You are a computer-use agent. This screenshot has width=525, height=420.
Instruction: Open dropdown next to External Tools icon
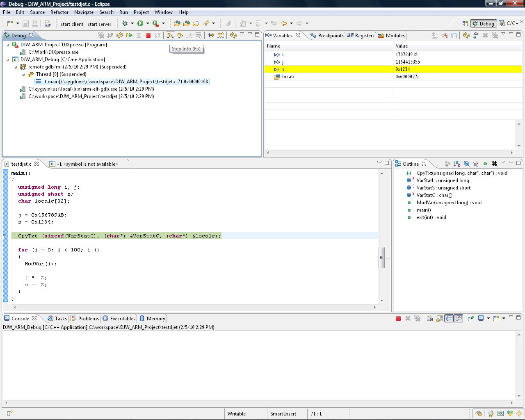(x=163, y=24)
